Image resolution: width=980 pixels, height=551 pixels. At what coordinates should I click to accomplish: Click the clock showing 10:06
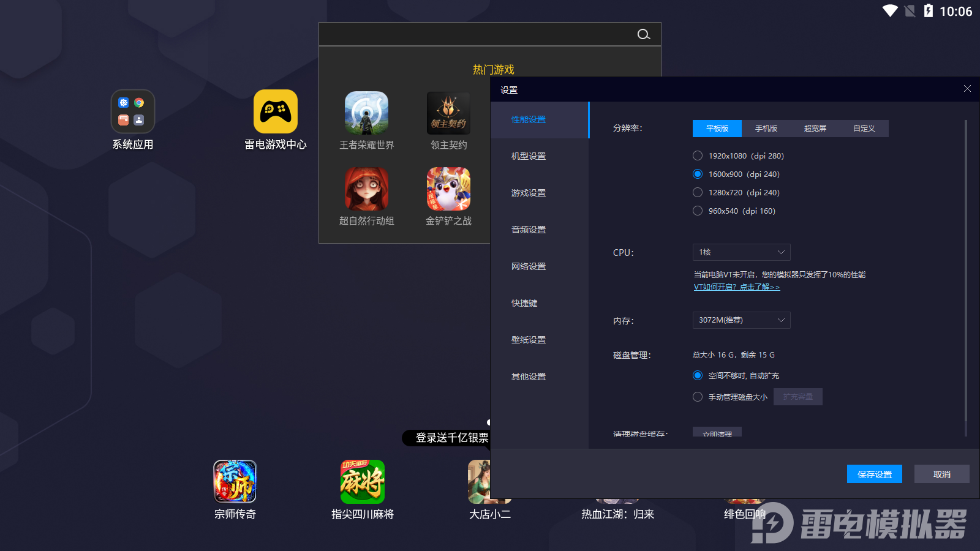pyautogui.click(x=956, y=11)
